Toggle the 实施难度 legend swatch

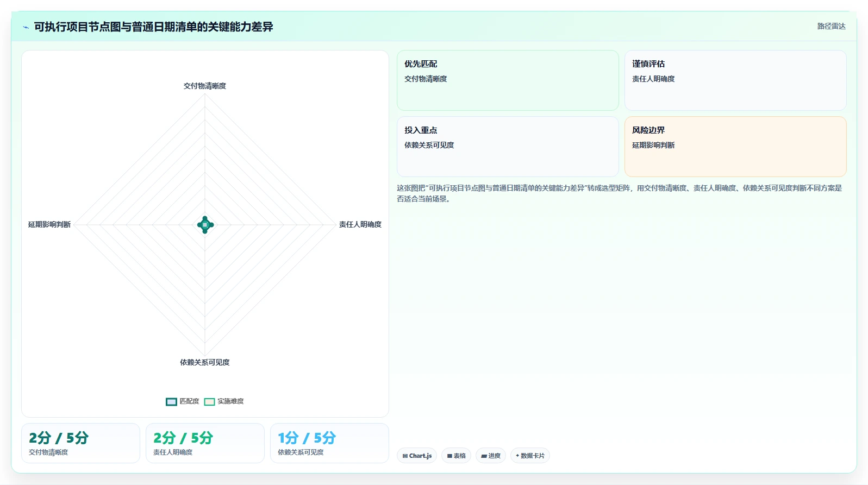(x=209, y=401)
